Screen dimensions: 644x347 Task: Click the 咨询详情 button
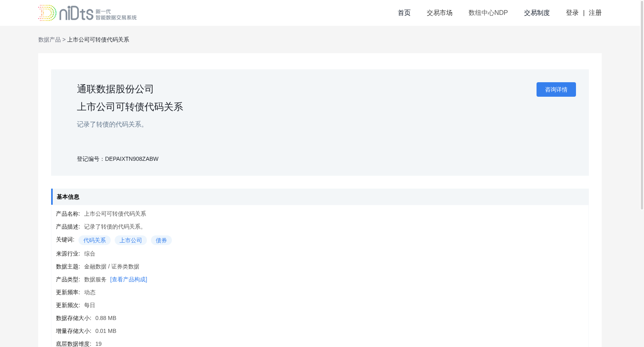click(x=556, y=89)
